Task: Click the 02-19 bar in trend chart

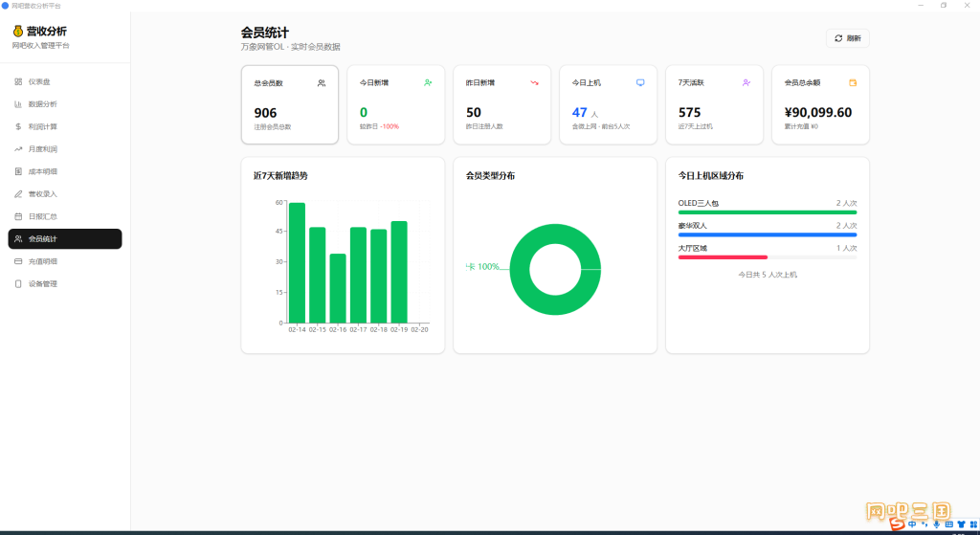Action: tap(399, 272)
